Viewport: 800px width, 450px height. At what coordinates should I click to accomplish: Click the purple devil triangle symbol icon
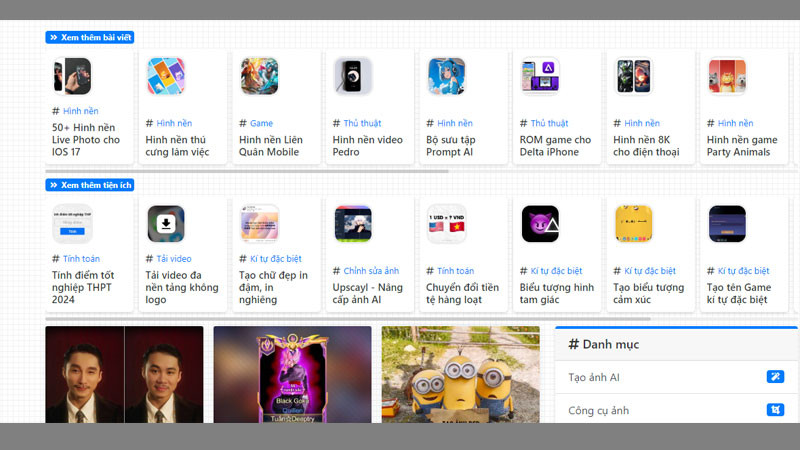coord(540,224)
